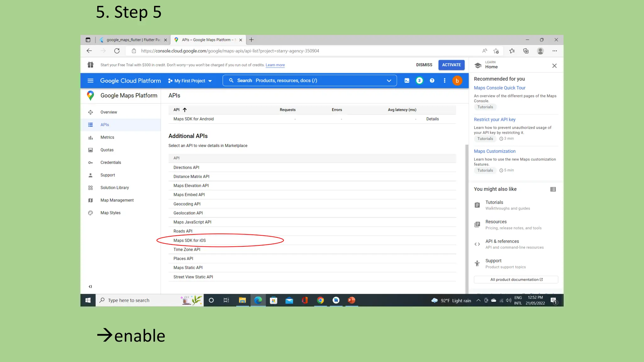Open the My First Project selector dropdown

tap(190, 81)
